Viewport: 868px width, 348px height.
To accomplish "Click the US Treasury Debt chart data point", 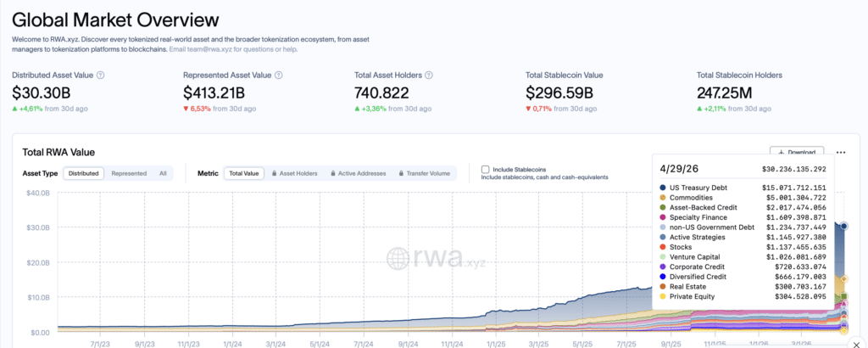I will [x=844, y=226].
